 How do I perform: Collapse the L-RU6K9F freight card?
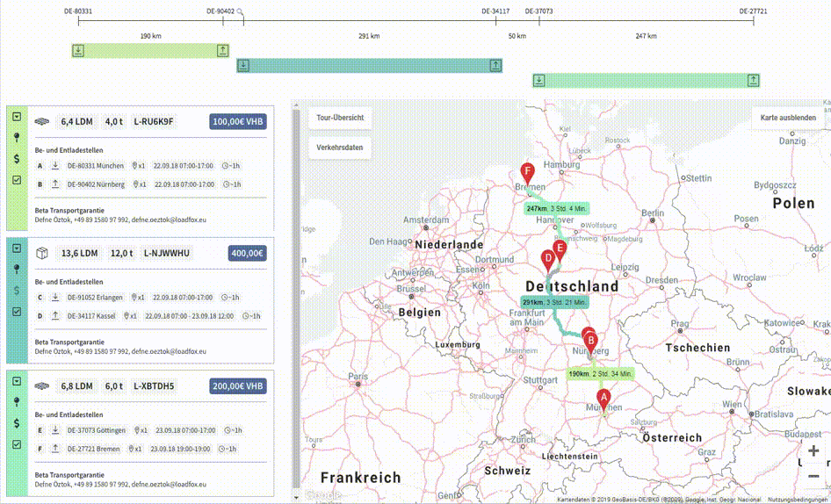(x=17, y=117)
